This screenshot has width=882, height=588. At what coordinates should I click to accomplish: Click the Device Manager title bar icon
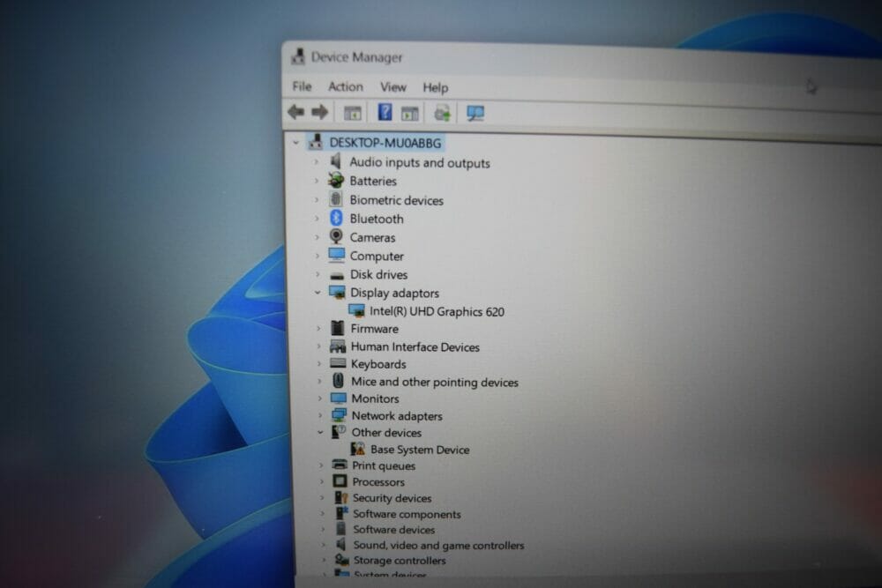(297, 56)
